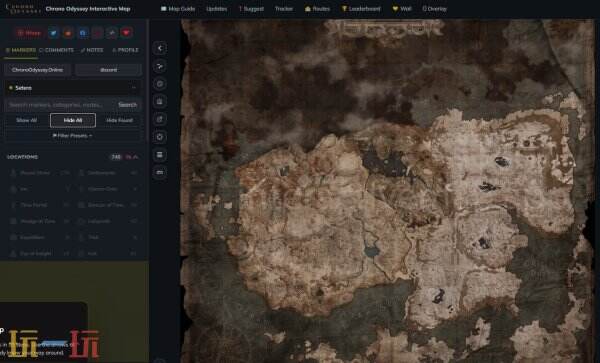Click the Facebook share icon
The height and width of the screenshot is (363, 600).
click(83, 33)
